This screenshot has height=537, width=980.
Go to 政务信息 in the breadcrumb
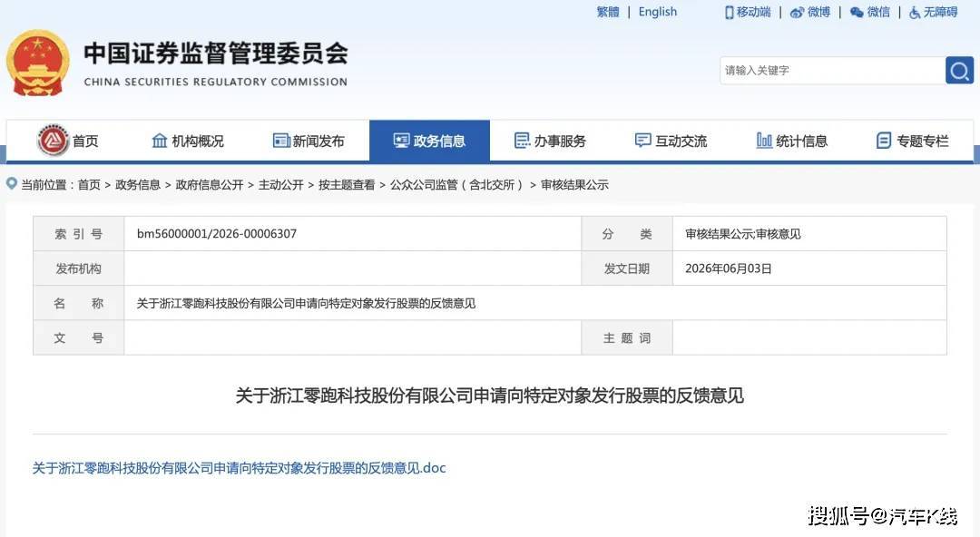(x=138, y=185)
